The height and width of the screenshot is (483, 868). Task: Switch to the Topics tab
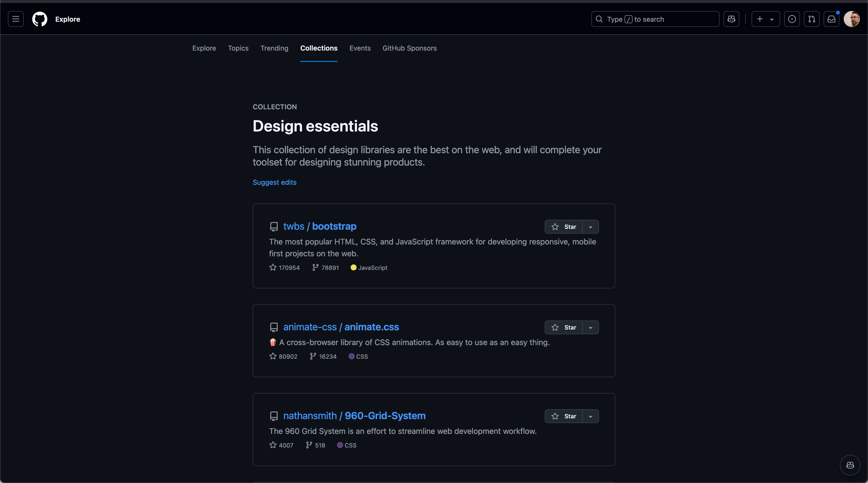click(x=238, y=48)
